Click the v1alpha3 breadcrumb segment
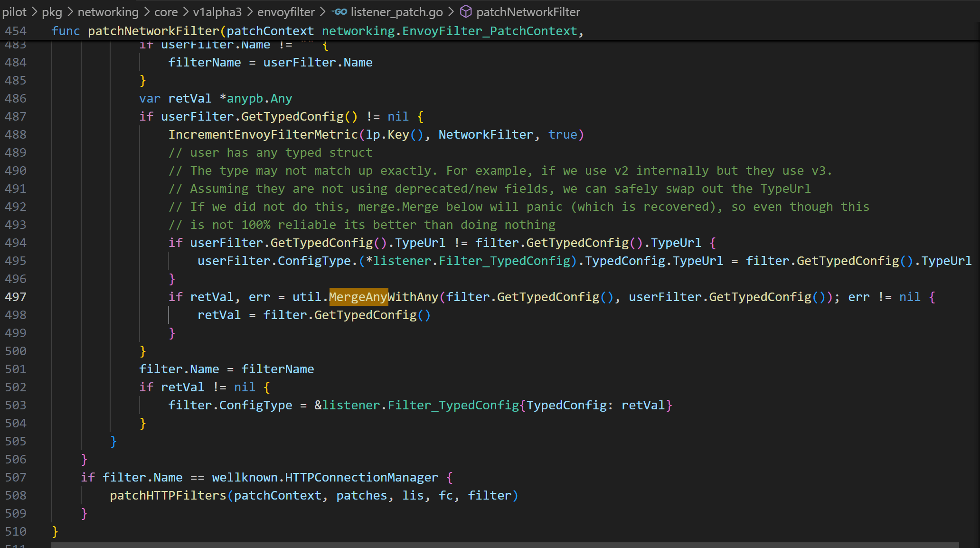980x548 pixels. click(x=217, y=12)
